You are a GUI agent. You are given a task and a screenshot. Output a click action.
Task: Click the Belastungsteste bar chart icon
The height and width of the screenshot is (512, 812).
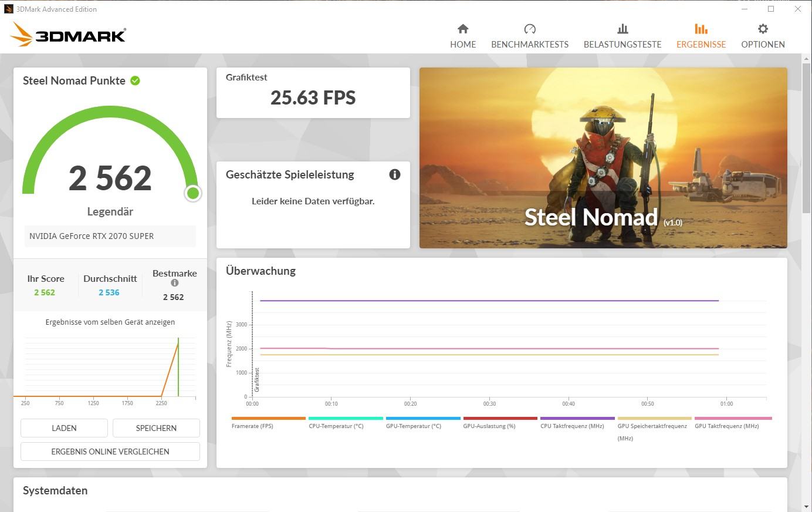click(x=622, y=29)
